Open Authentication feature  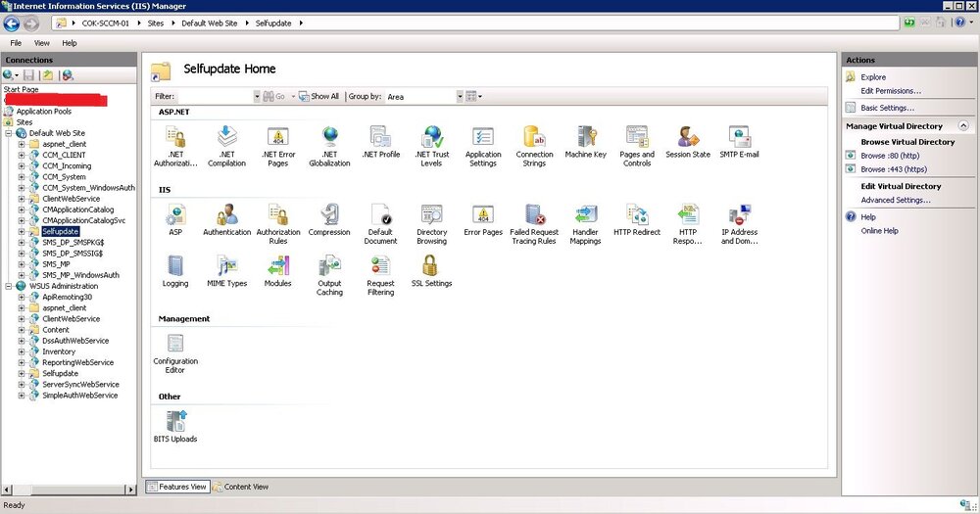pyautogui.click(x=227, y=220)
